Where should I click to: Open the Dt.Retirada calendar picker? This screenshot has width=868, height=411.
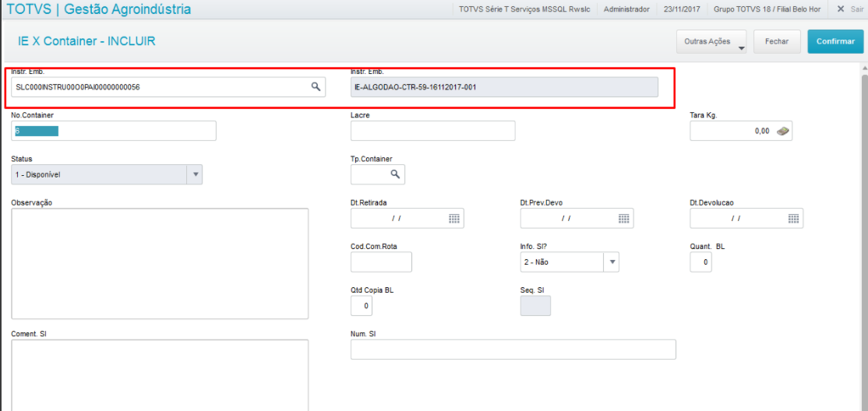coord(454,219)
